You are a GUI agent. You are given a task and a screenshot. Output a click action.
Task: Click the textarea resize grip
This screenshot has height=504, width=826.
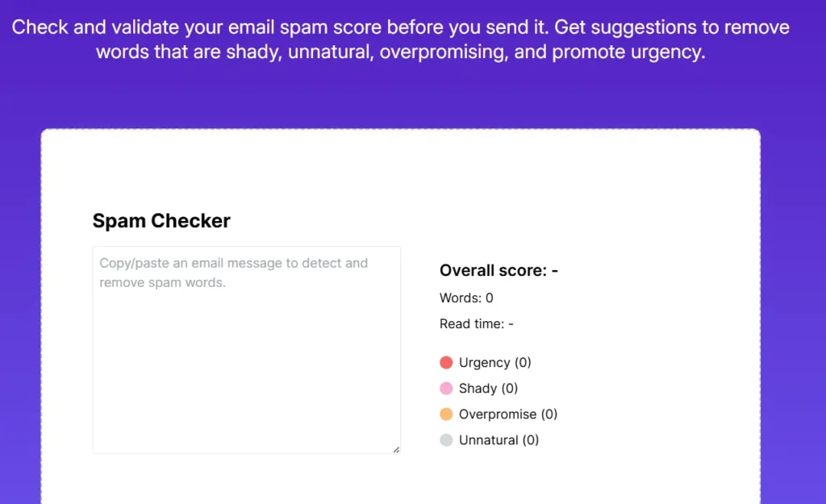tap(396, 448)
